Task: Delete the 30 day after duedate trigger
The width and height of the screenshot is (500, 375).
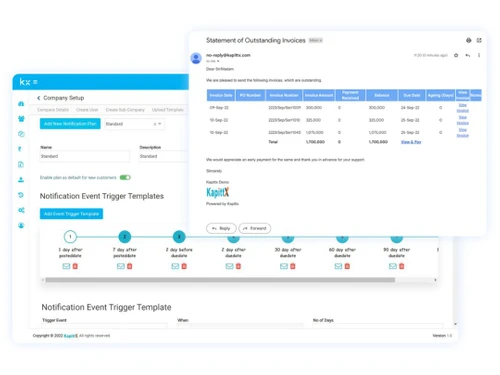Action: [293, 266]
